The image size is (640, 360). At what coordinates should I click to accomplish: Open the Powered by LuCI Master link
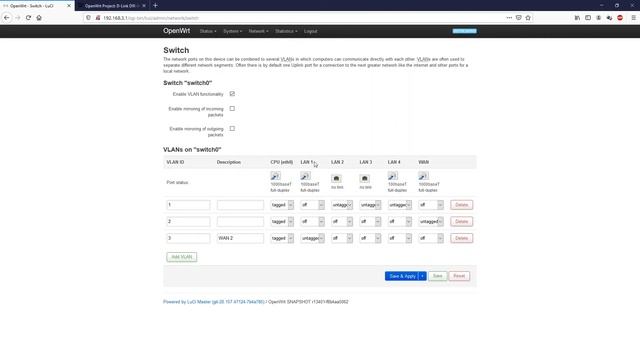[x=214, y=302]
